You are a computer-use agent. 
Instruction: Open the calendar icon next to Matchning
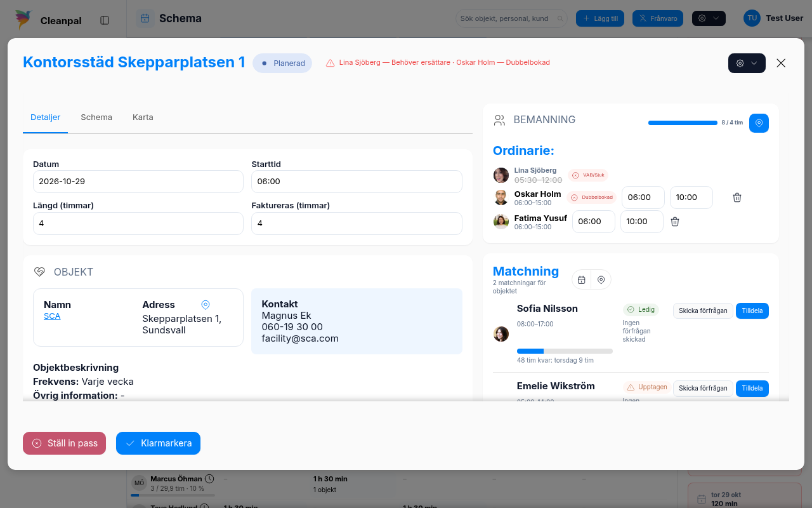click(582, 279)
